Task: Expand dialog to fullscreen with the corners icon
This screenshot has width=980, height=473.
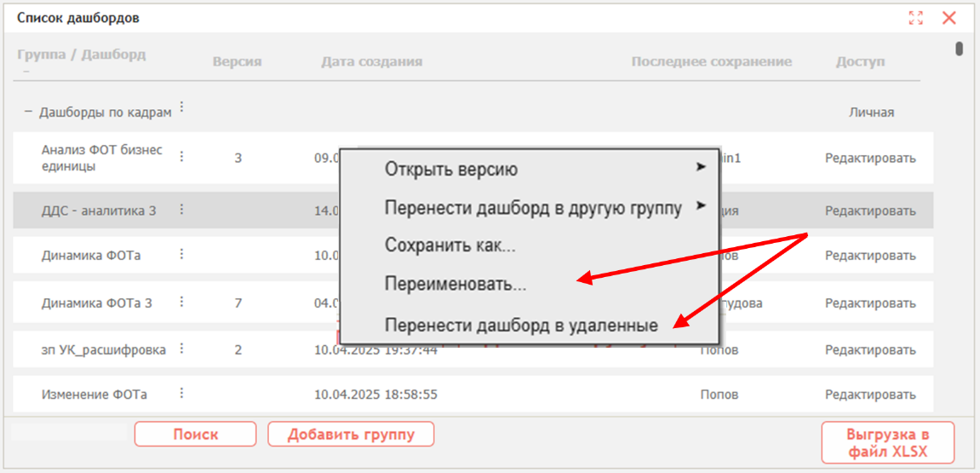Action: tap(915, 18)
